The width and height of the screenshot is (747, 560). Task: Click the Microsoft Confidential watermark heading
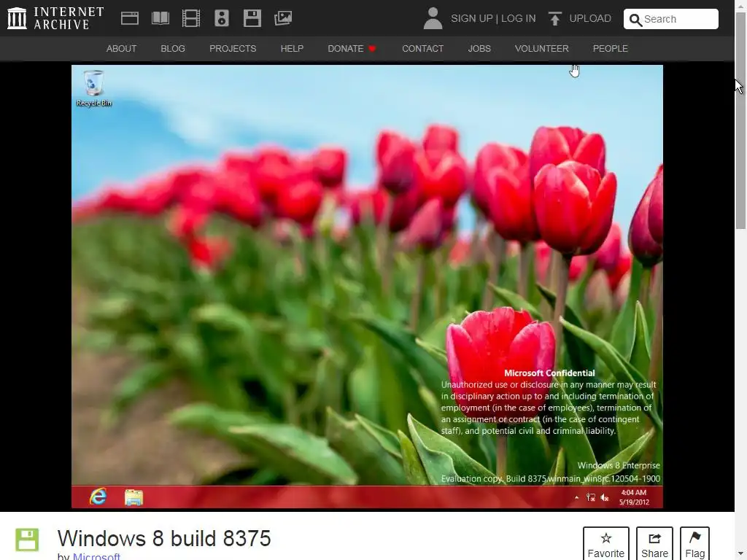[x=549, y=373]
